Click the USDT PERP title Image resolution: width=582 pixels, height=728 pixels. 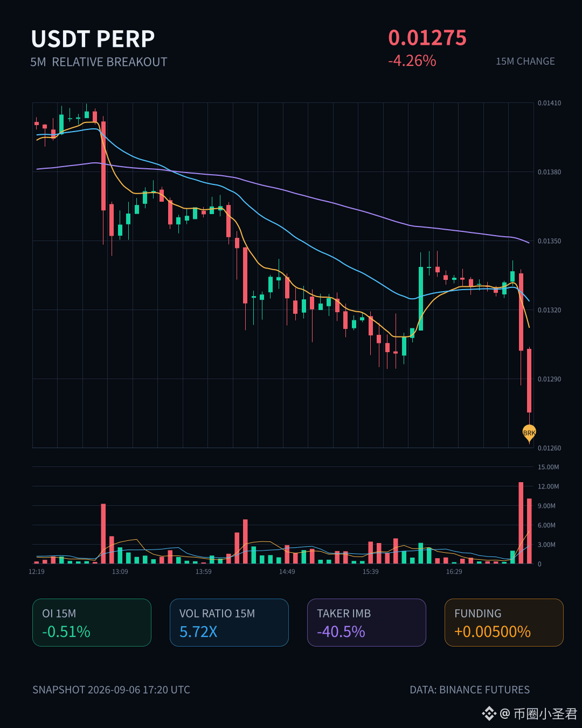point(93,39)
